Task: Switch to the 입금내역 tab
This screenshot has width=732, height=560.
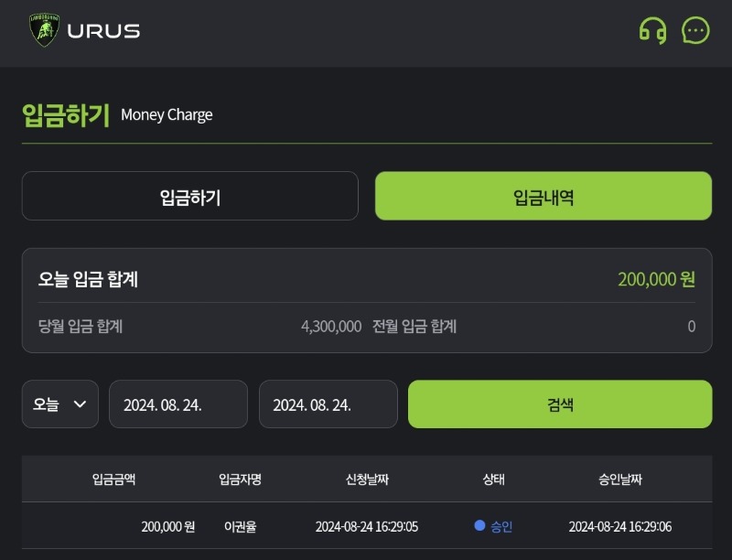Action: tap(544, 196)
